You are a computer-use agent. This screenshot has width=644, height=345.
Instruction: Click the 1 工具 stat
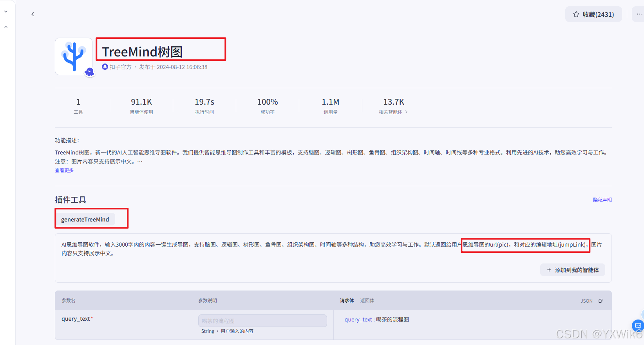click(78, 106)
